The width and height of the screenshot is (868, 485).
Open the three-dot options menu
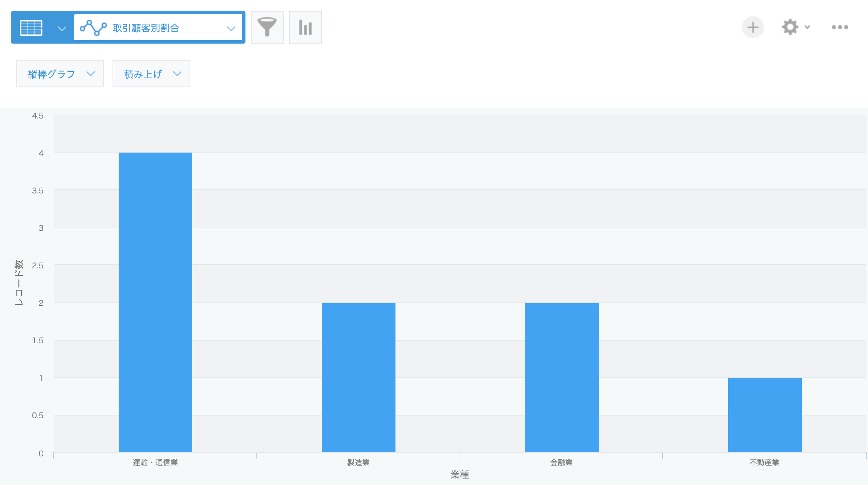840,27
